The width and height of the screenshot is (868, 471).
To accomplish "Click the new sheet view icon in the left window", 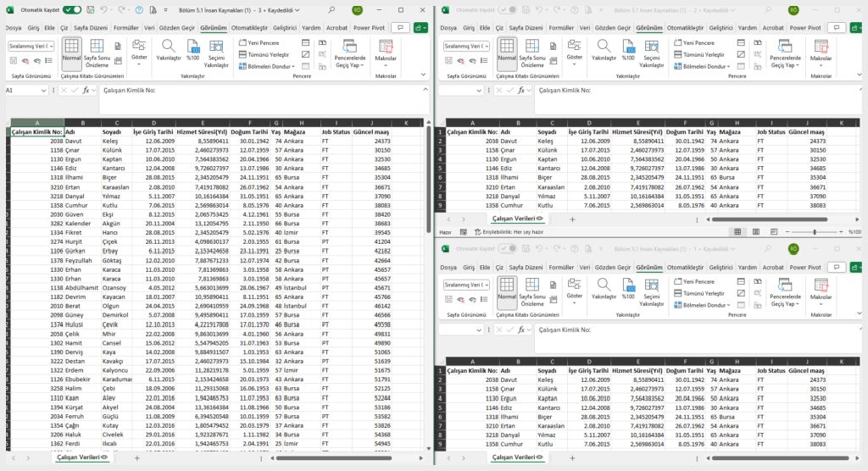I will coord(37,61).
